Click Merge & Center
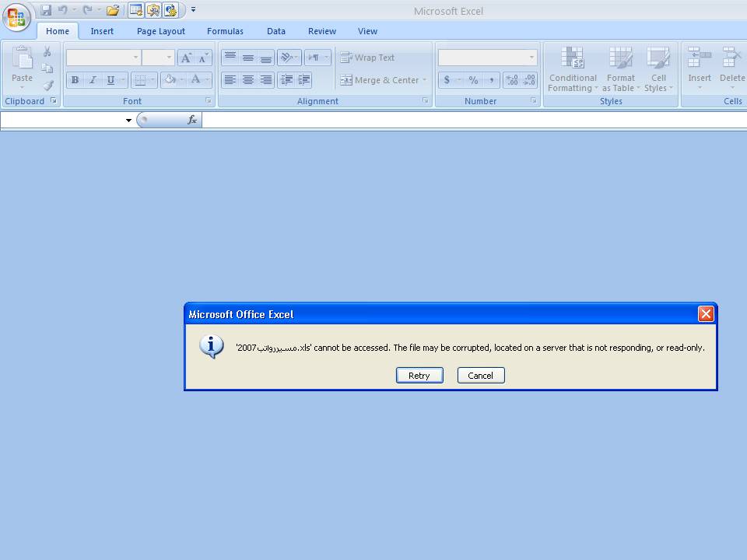Screen dimensions: 747x560 (380, 80)
